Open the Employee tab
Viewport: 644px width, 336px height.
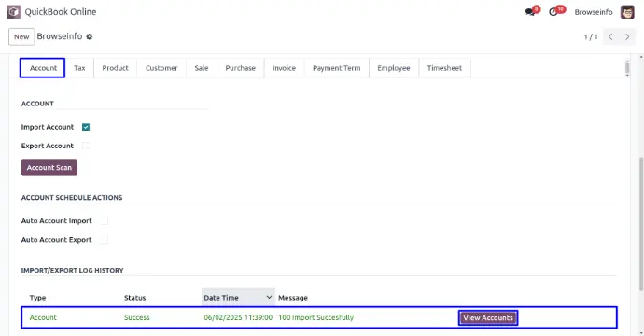click(394, 68)
